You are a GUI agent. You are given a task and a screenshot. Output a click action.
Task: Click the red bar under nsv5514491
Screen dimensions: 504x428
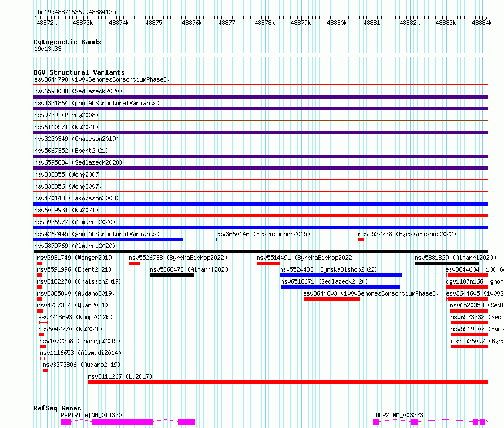coord(269,263)
